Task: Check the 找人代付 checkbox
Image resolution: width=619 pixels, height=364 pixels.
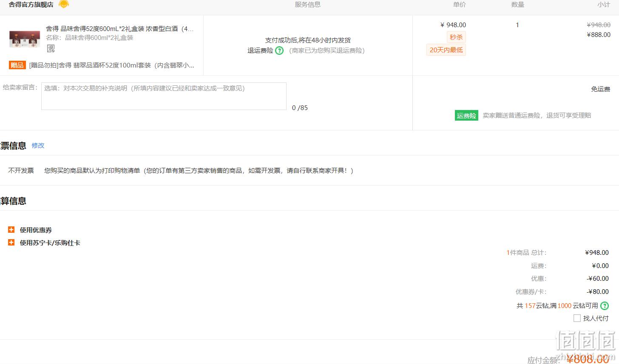Action: [577, 318]
